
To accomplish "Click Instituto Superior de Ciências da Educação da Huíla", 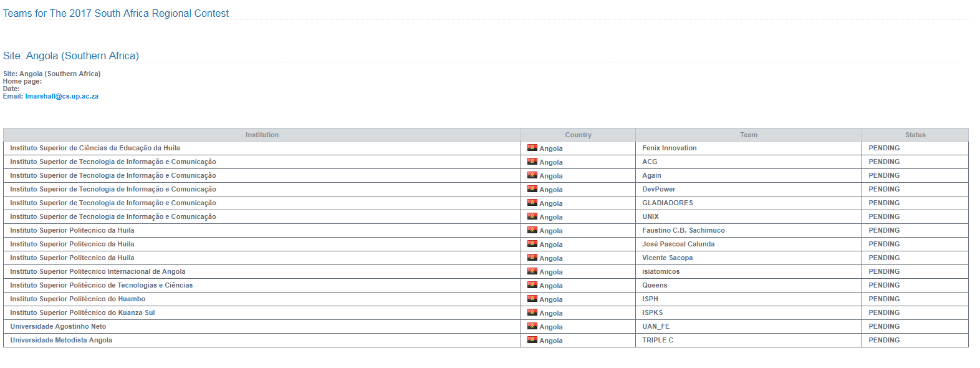I will (95, 148).
